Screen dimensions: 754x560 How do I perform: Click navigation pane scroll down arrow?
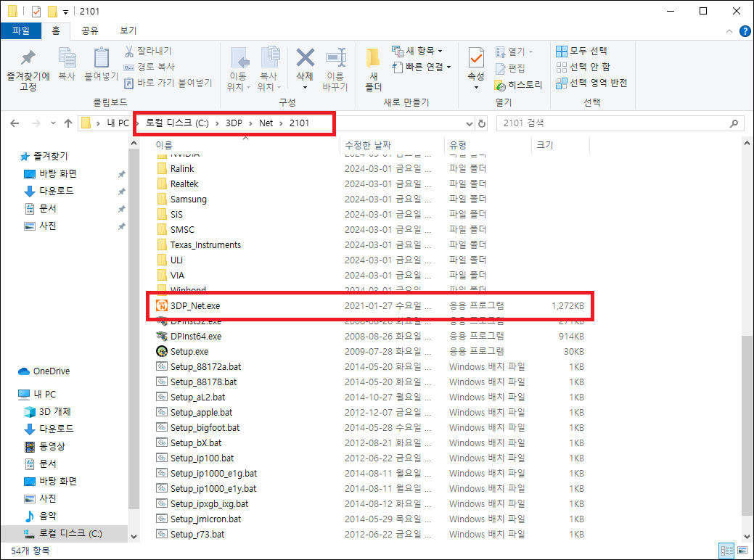click(134, 537)
